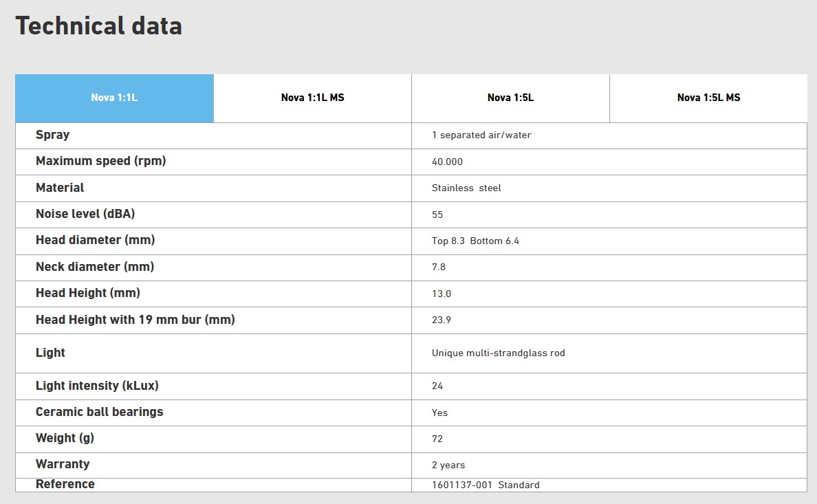The image size is (817, 504).
Task: Click the Spray row label
Action: pos(53,135)
